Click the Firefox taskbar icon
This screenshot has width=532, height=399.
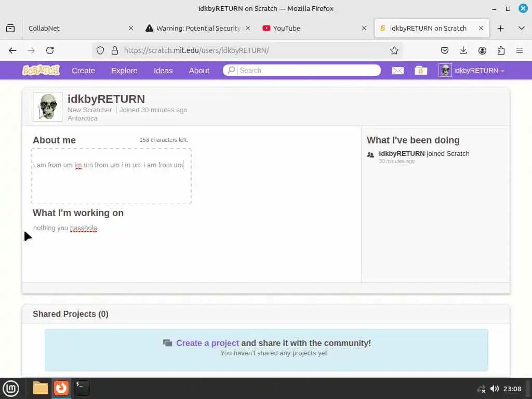pos(61,388)
